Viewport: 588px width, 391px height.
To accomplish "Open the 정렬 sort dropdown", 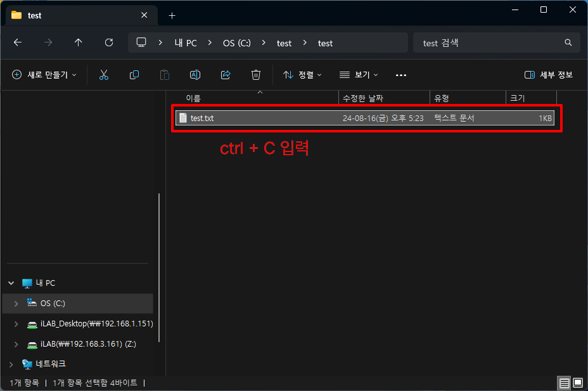I will click(x=303, y=75).
